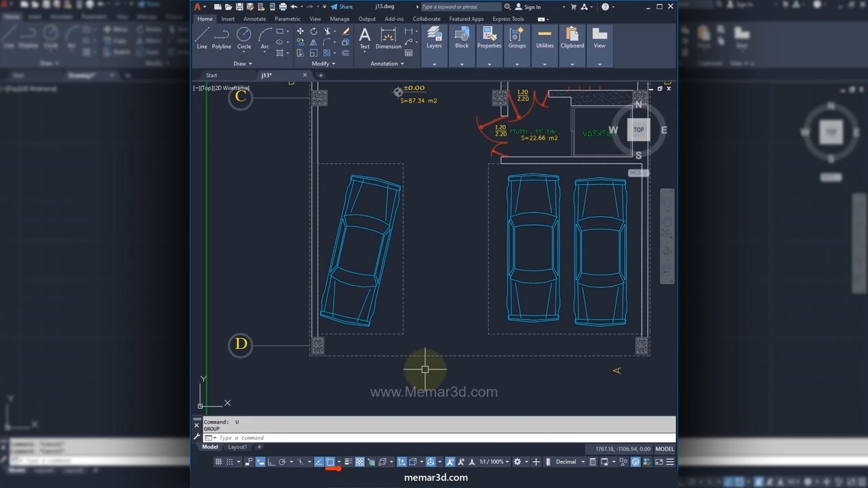Click the Block panel icon
The image size is (868, 488).
click(462, 37)
